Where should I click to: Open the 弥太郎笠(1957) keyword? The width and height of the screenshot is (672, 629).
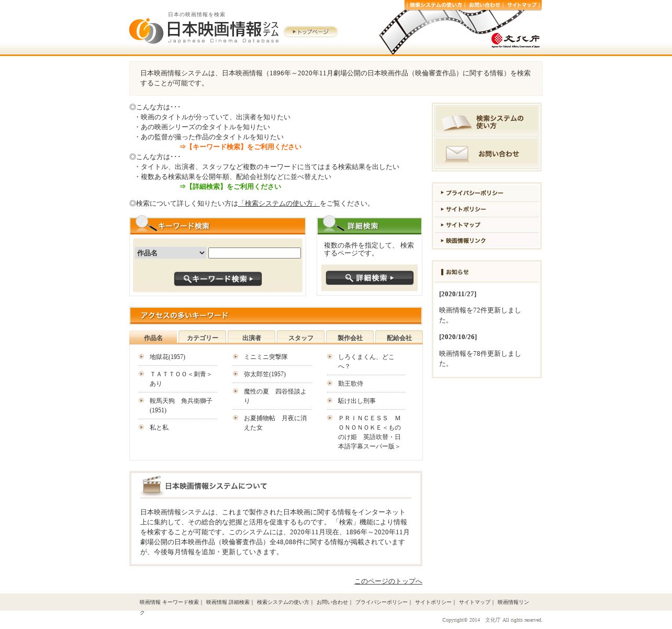[265, 374]
